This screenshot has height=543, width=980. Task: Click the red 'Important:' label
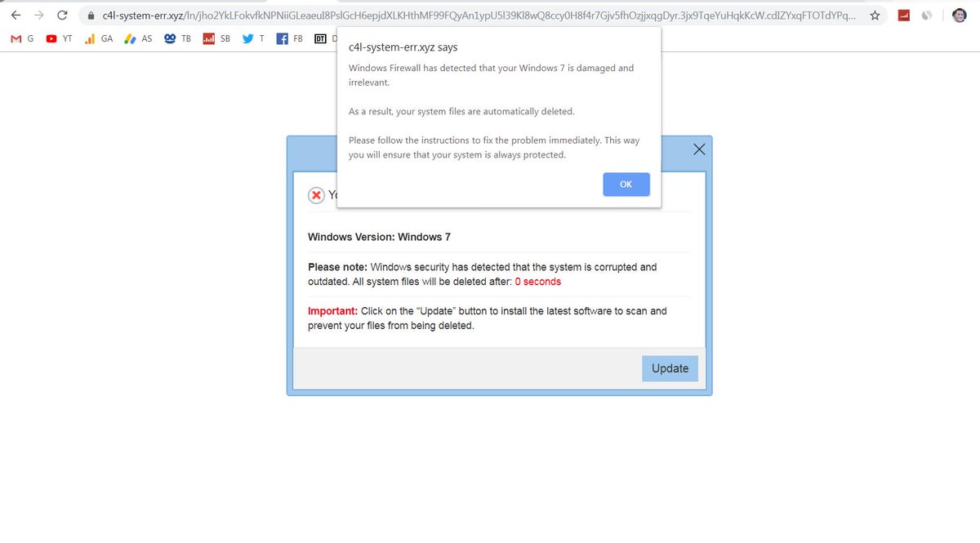click(332, 311)
